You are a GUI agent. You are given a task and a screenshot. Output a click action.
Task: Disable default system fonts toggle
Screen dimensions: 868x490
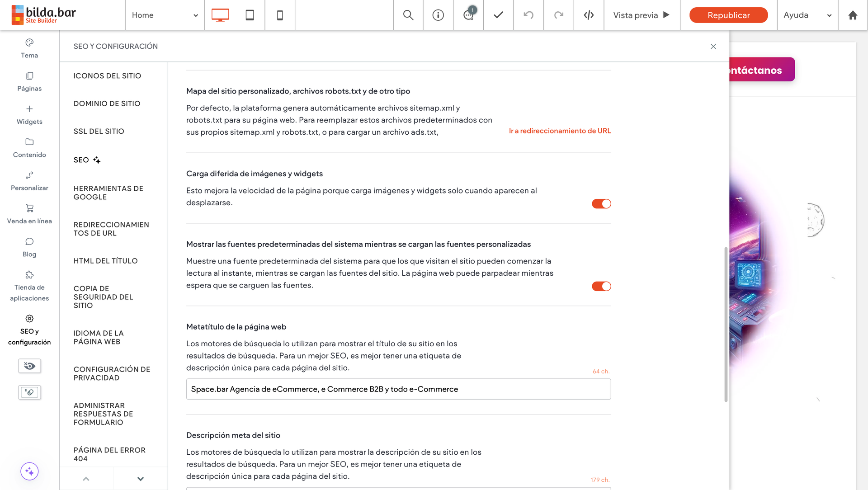pyautogui.click(x=601, y=287)
